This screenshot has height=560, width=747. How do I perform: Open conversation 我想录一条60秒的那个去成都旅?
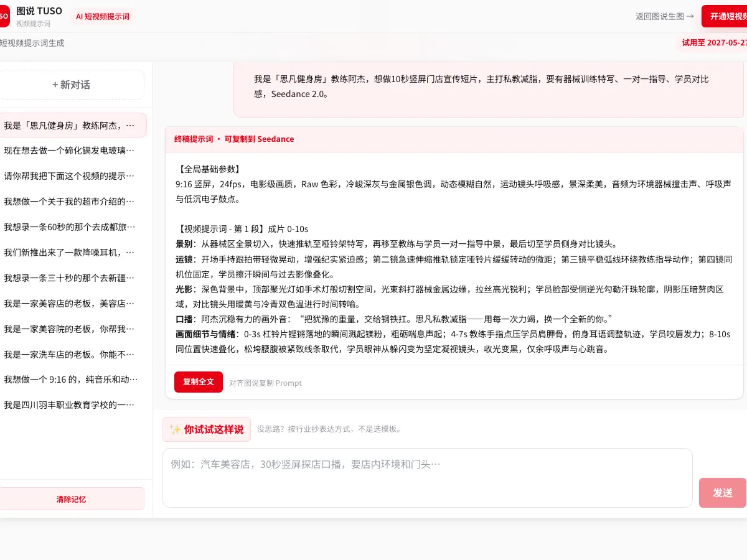point(72,227)
